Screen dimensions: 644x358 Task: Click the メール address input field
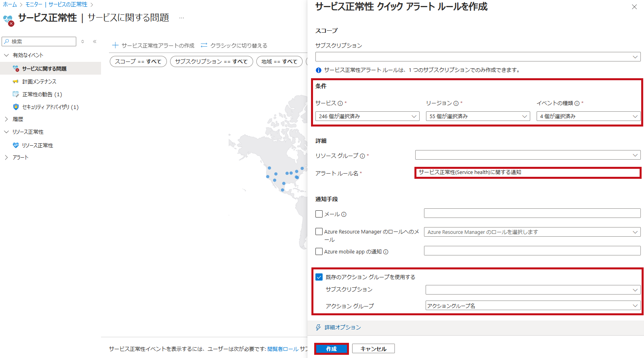532,213
